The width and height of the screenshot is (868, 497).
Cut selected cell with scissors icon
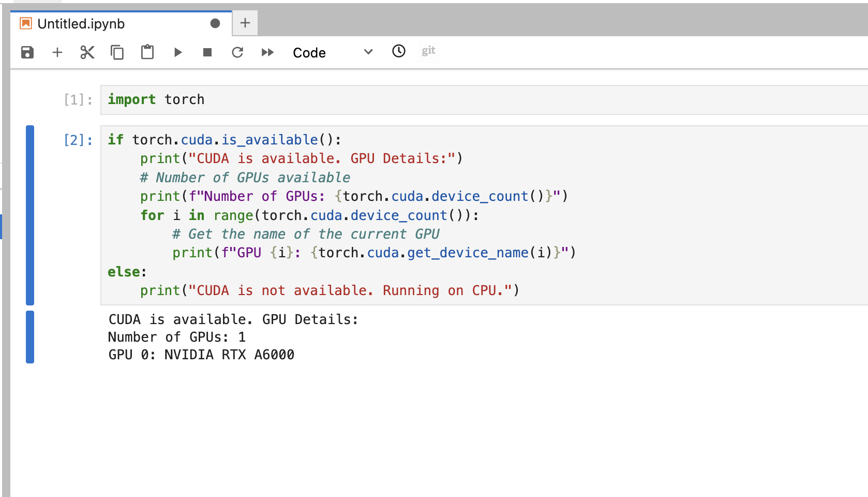[x=87, y=52]
